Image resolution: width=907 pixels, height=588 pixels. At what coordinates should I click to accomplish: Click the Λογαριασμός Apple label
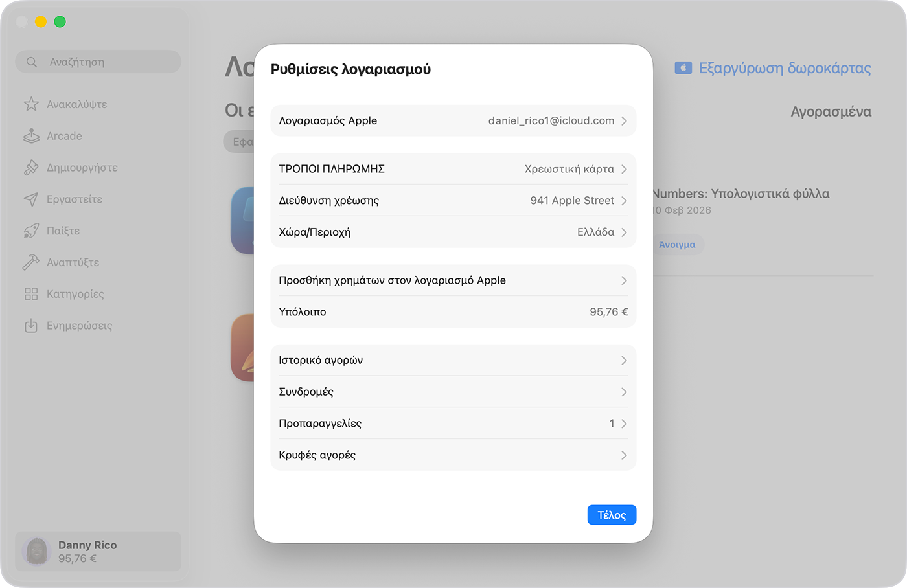coord(328,121)
